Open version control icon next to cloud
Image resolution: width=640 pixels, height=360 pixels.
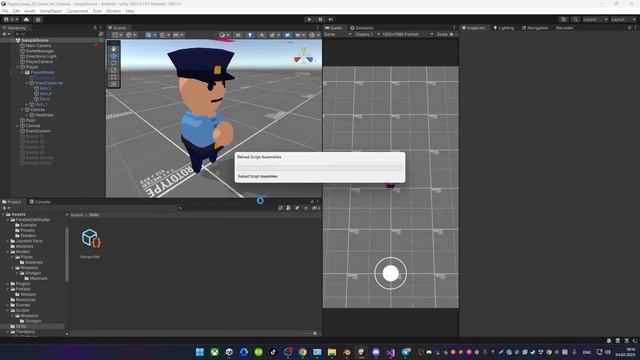point(38,19)
